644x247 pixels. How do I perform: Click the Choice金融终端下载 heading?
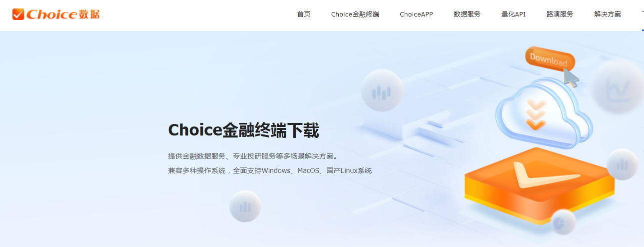[x=243, y=130]
